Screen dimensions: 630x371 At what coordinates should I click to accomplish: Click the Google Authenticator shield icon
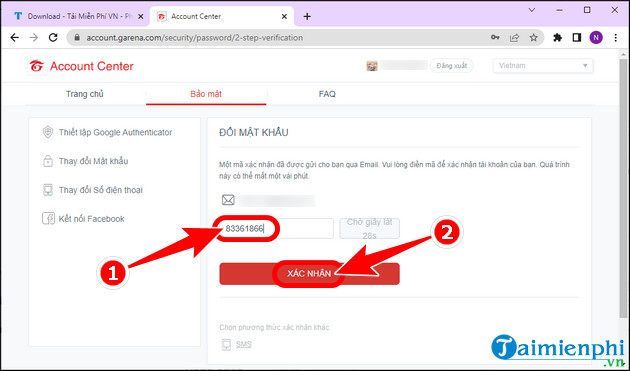pos(48,132)
